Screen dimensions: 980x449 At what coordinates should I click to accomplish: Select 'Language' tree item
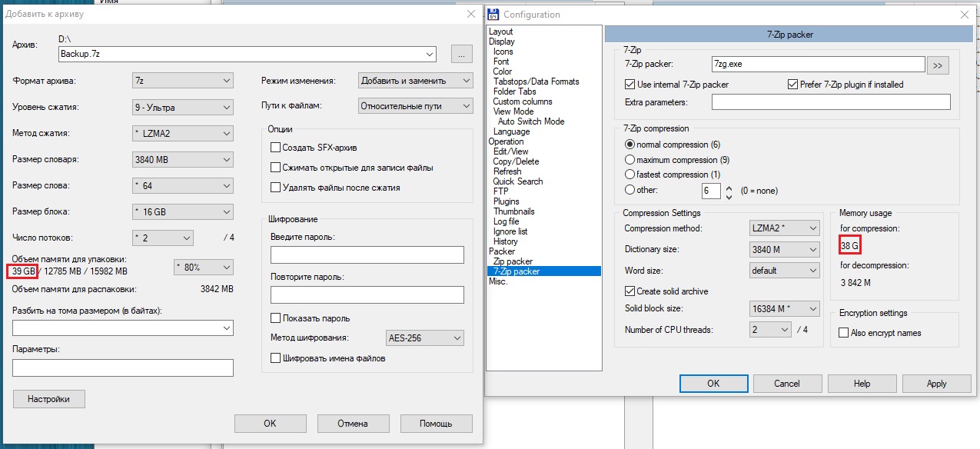[x=511, y=131]
